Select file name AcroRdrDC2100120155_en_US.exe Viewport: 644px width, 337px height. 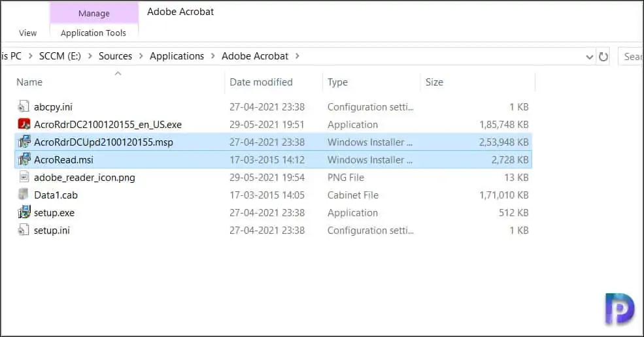pyautogui.click(x=108, y=125)
